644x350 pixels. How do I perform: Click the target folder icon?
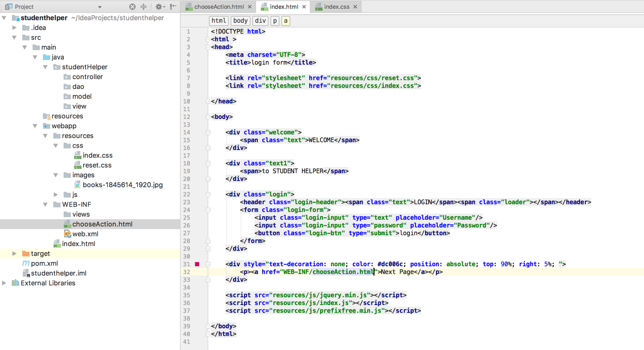(x=26, y=253)
